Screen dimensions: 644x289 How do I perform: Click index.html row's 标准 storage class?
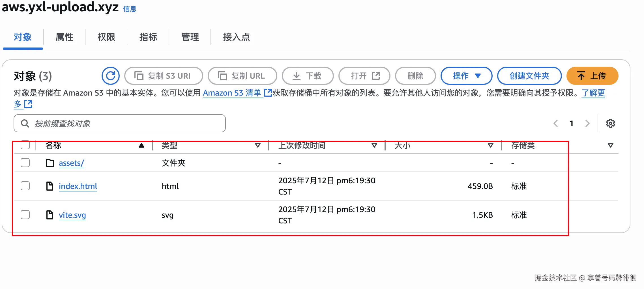coord(519,186)
